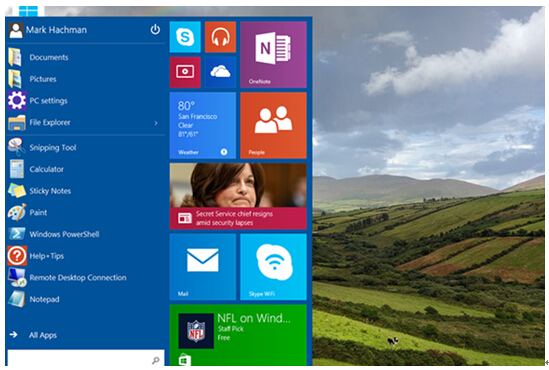Open the People tile
The image size is (549, 370).
[x=273, y=125]
